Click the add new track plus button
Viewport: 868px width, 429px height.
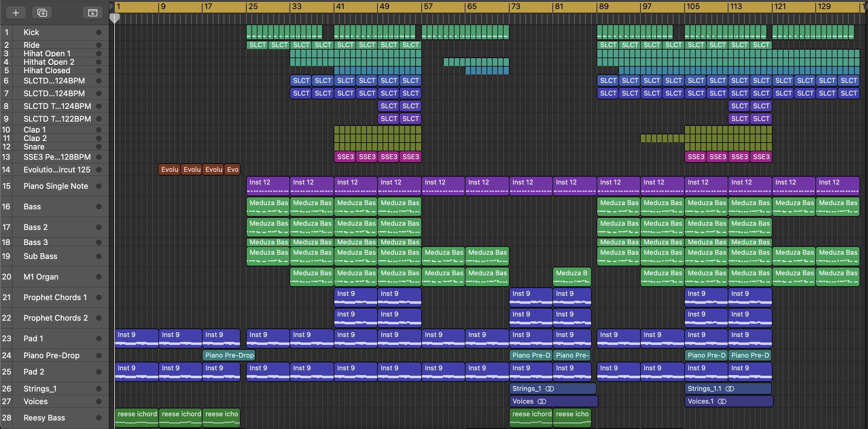click(15, 13)
